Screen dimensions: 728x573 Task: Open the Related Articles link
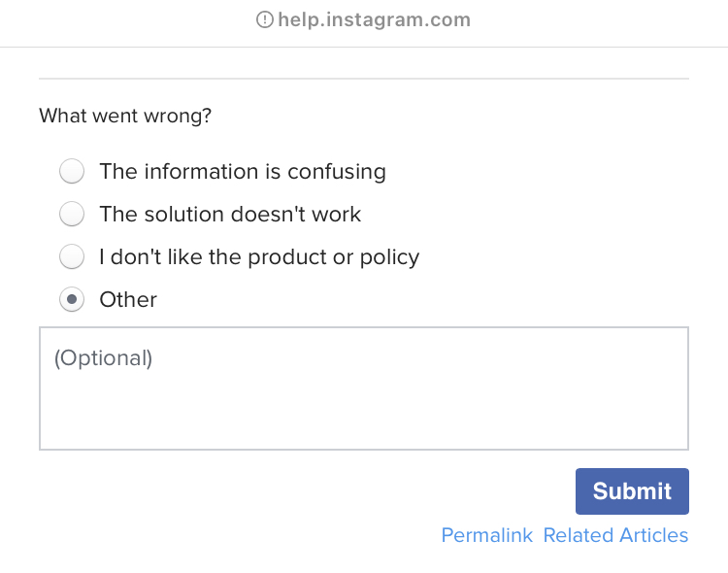pyautogui.click(x=615, y=535)
